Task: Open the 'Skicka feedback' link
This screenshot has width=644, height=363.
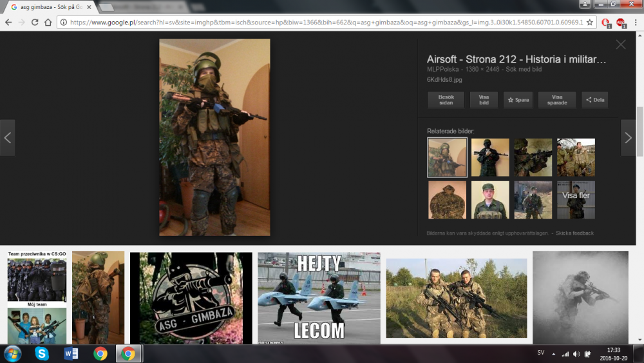Action: point(574,233)
